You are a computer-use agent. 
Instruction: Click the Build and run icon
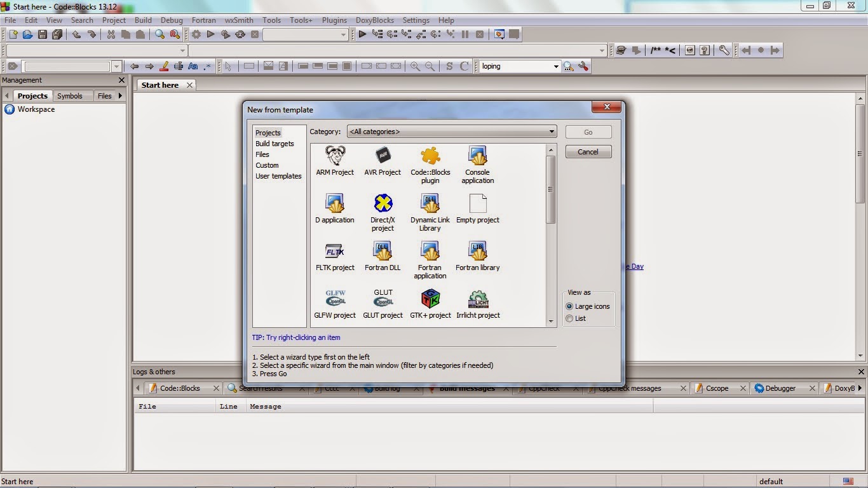226,34
